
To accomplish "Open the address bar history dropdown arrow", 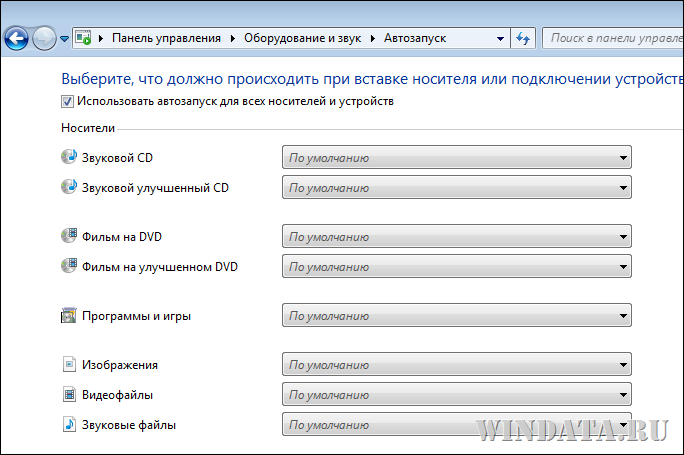I will 500,38.
